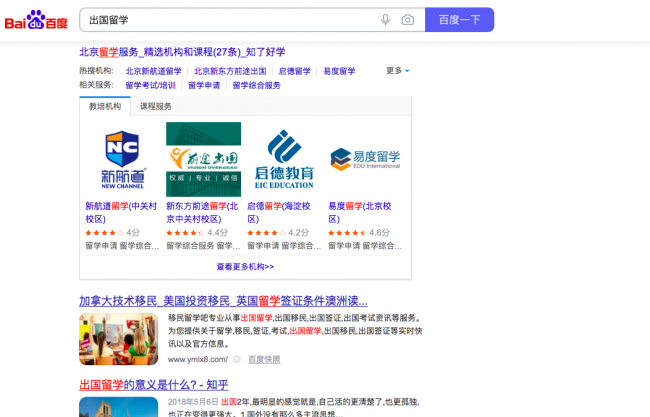The width and height of the screenshot is (650, 417).
Task: Open 易度留学(北京校区) link
Action: pyautogui.click(x=360, y=212)
